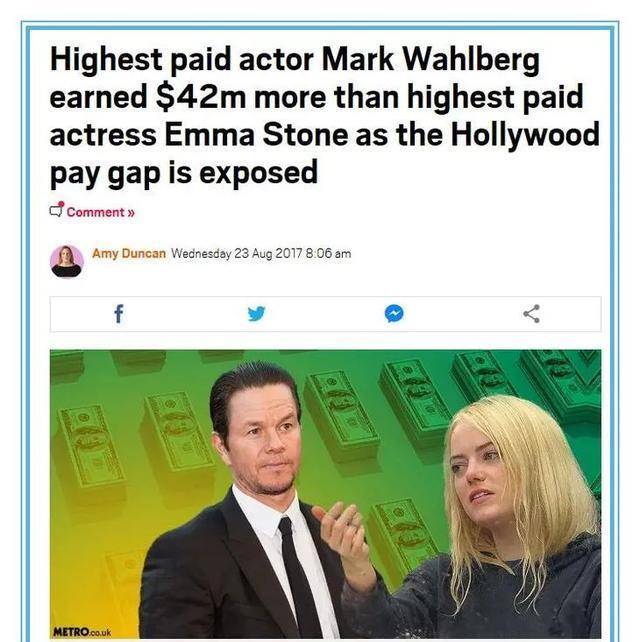Share the article on Facebook

[119, 314]
